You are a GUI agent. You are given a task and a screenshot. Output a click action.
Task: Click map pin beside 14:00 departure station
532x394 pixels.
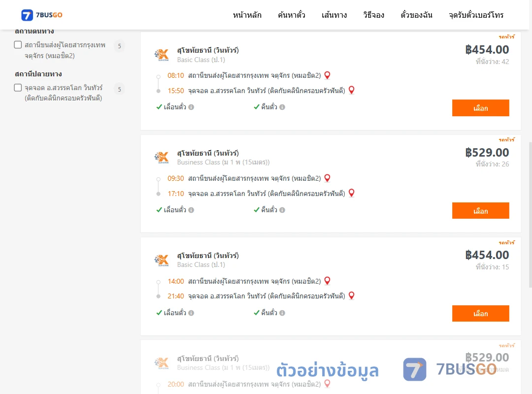click(x=328, y=281)
